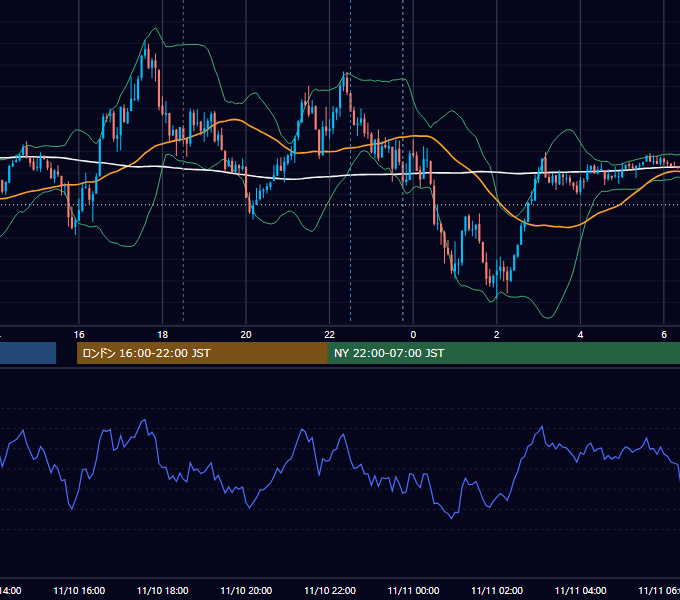Click the hour label 6 on the chart axis
This screenshot has width=680, height=600.
(x=664, y=335)
